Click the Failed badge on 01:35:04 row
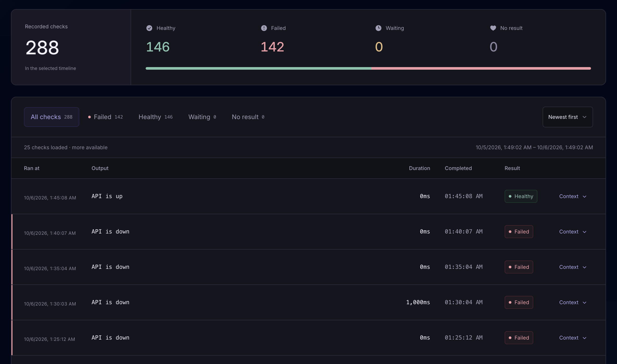Screen dimensions: 617x364 coord(519,267)
